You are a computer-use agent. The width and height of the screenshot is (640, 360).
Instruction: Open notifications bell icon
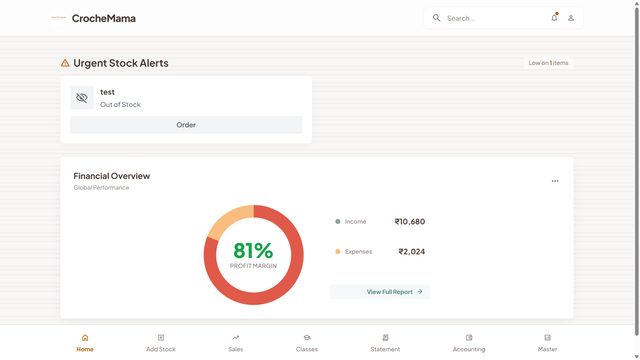point(554,18)
